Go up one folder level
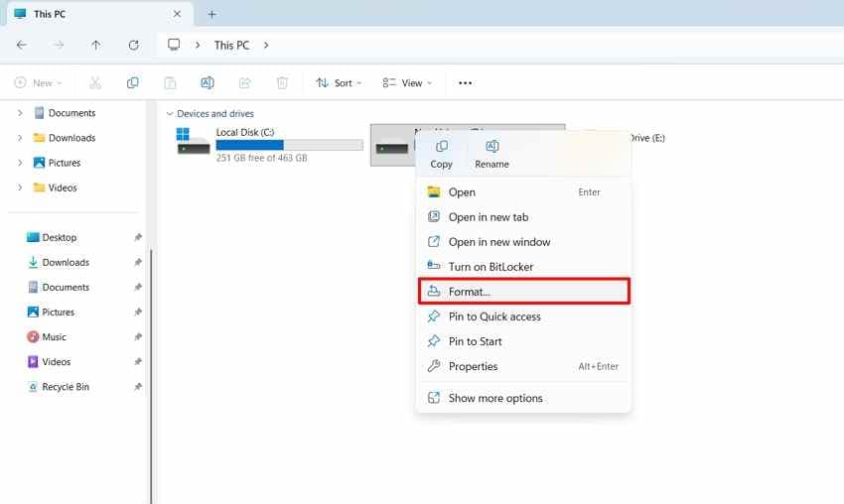The width and height of the screenshot is (844, 504). (95, 46)
